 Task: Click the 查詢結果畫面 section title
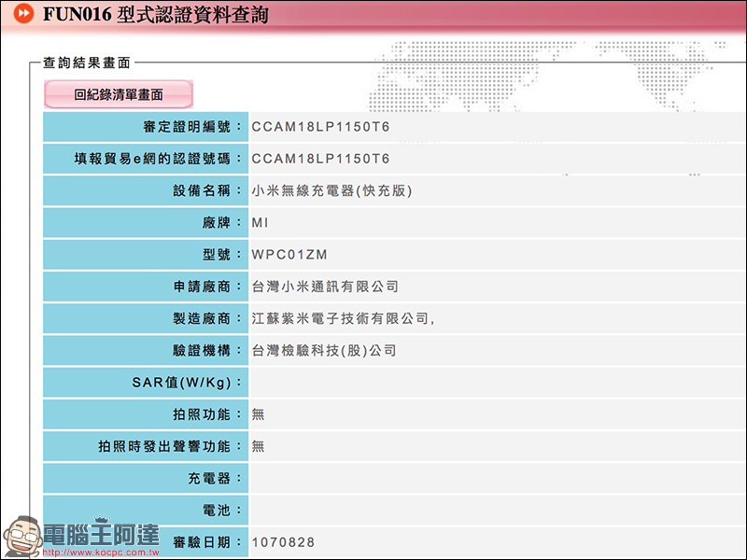pyautogui.click(x=87, y=63)
